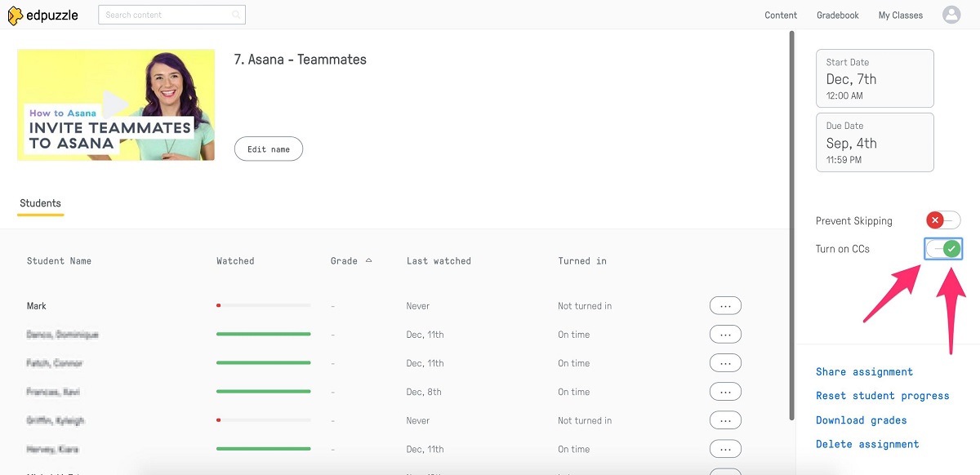
Task: Click the three-dot icon on the second student row
Action: pos(725,334)
